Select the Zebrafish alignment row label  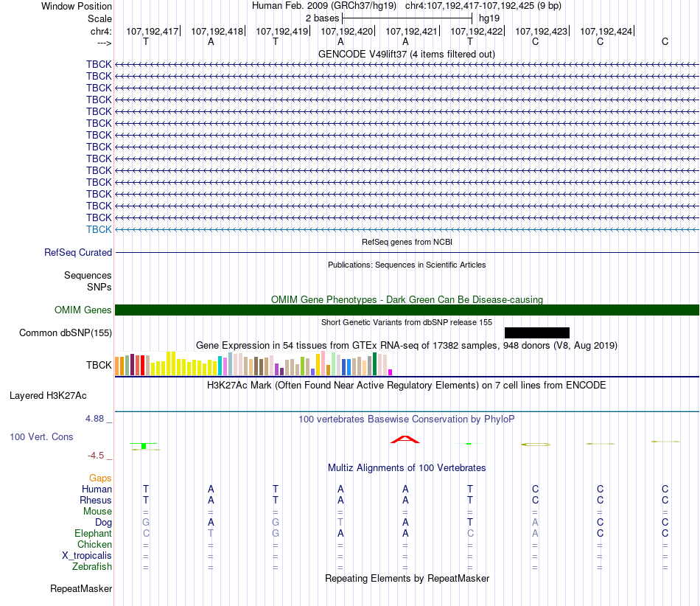(x=92, y=567)
